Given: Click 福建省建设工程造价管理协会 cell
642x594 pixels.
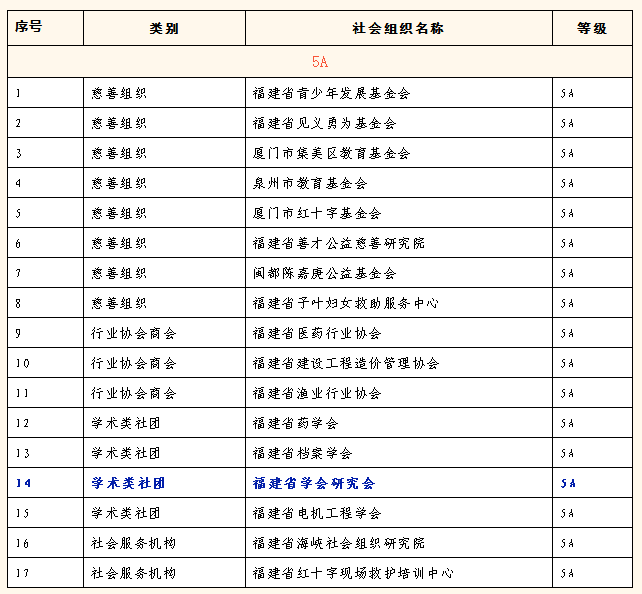Looking at the screenshot, I should pyautogui.click(x=346, y=363).
